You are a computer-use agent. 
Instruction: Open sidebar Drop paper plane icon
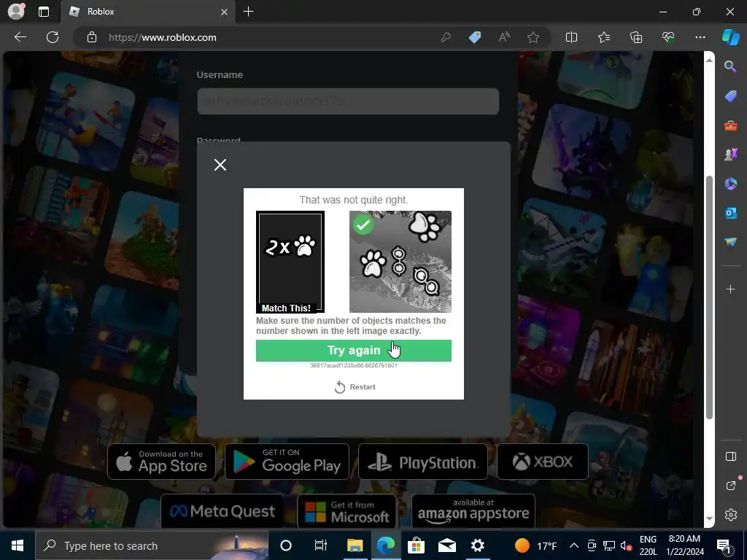pos(730,242)
